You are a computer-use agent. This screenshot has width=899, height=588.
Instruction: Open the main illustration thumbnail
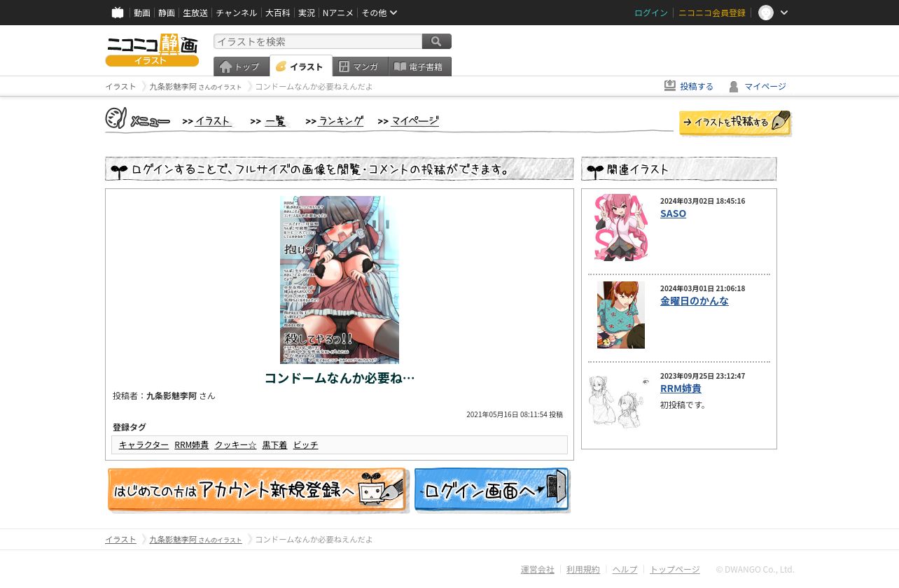pyautogui.click(x=340, y=280)
